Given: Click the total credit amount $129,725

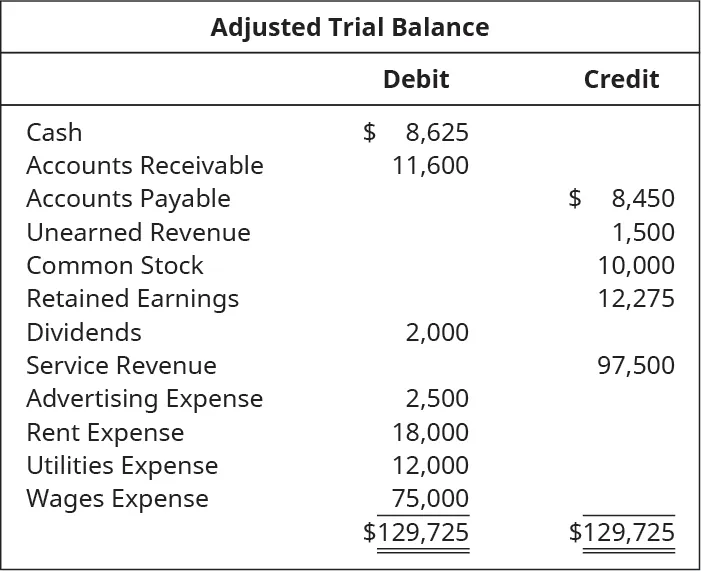Looking at the screenshot, I should pos(622,532).
